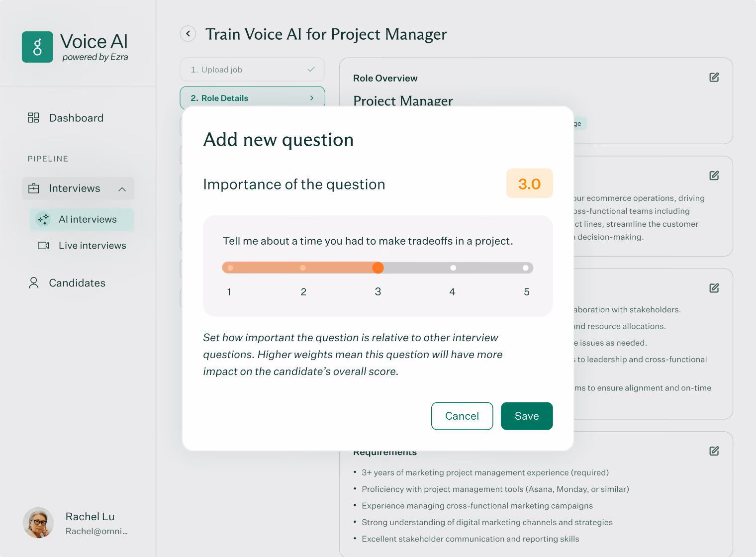Click the 'Add new question' dialog title
The image size is (756, 557).
(x=279, y=140)
